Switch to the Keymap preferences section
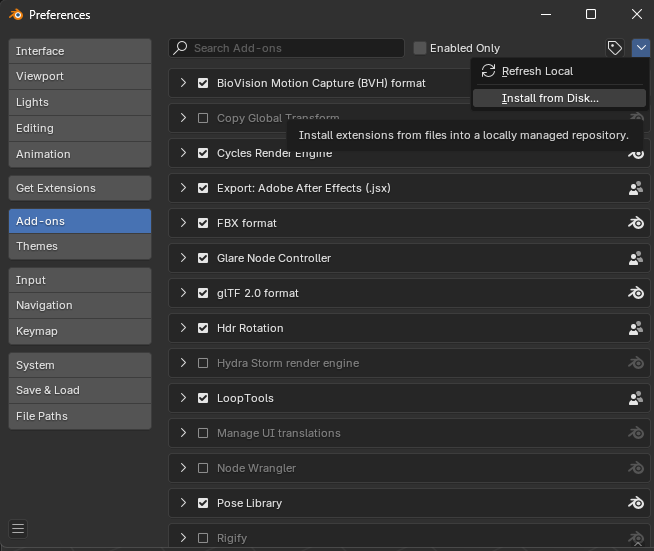The height and width of the screenshot is (551, 654). click(80, 331)
